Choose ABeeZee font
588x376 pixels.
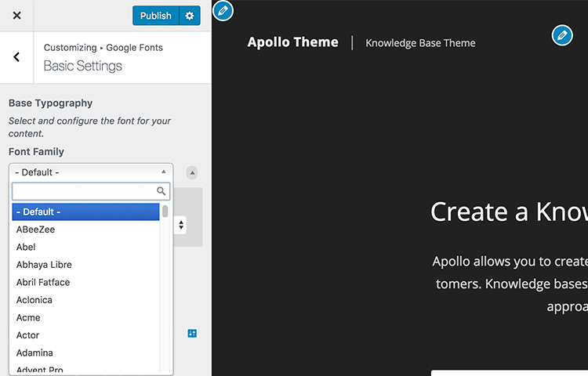85,230
